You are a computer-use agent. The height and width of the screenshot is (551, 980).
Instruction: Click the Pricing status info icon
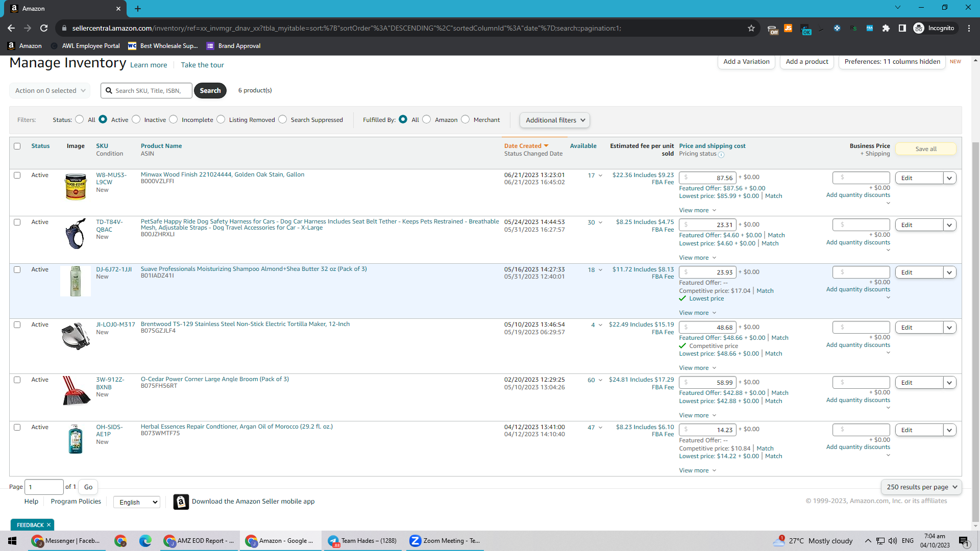pyautogui.click(x=721, y=155)
